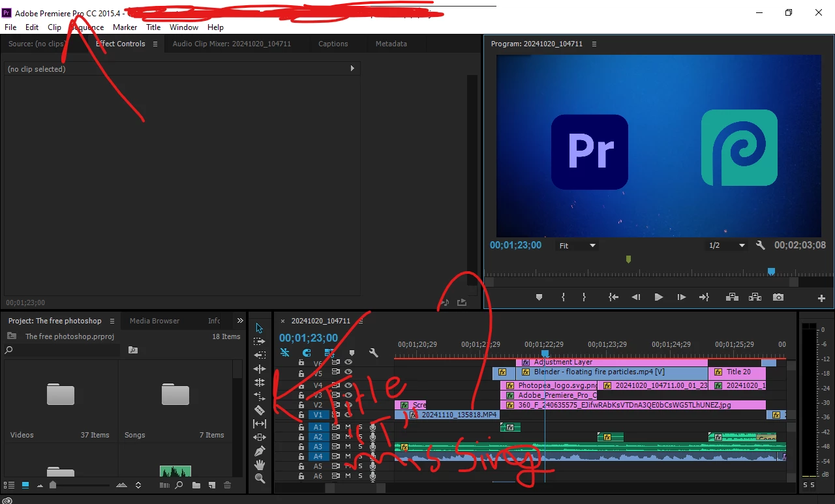Screen dimensions: 835x504
Task: Open Find in Project panel footer
Action: (x=179, y=485)
